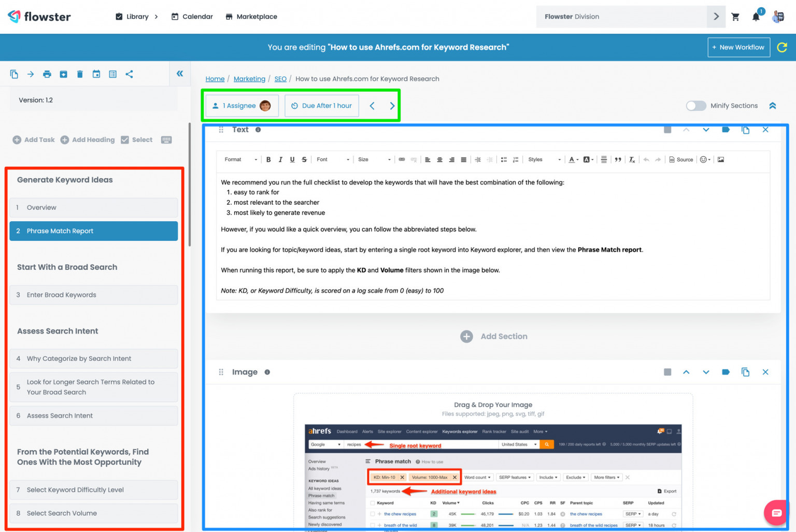Toggle bold formatting in text editor
796x532 pixels.
coord(268,160)
